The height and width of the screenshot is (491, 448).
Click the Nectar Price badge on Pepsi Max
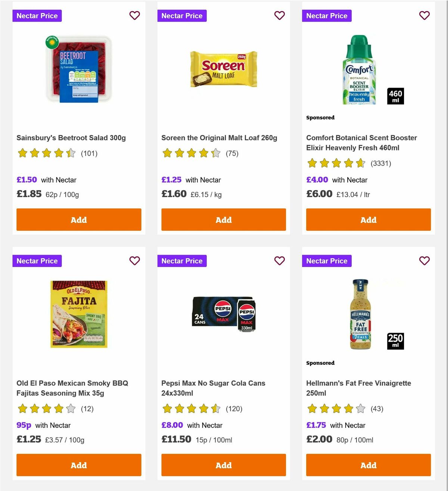pos(182,261)
